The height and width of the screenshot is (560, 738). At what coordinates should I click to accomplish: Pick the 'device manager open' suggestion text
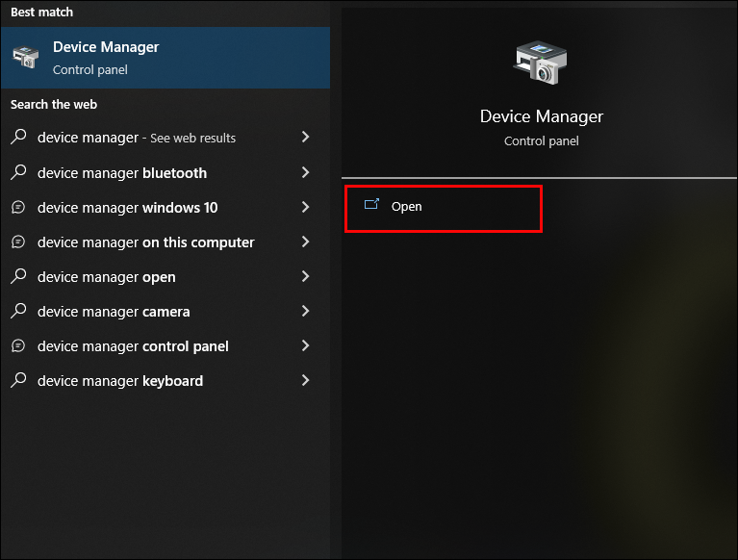point(106,277)
